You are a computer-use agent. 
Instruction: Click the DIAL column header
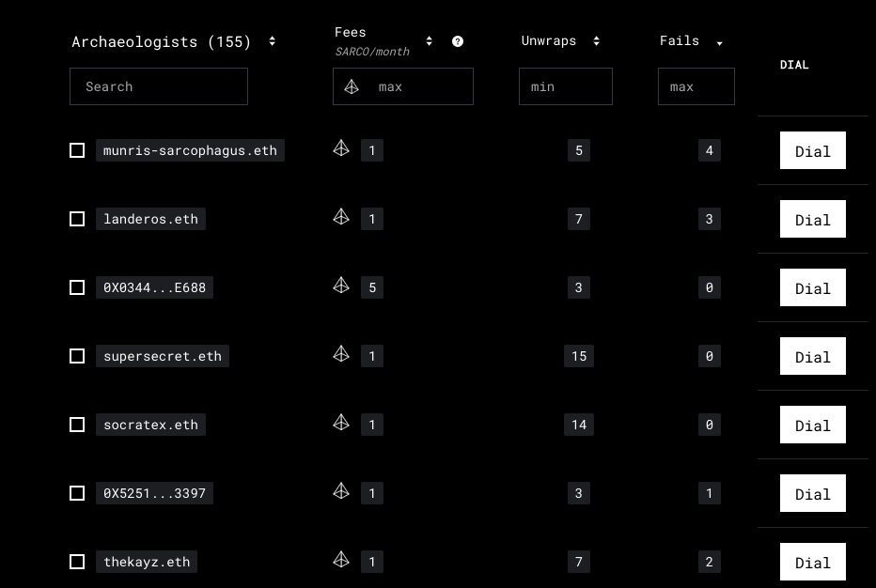pos(794,65)
